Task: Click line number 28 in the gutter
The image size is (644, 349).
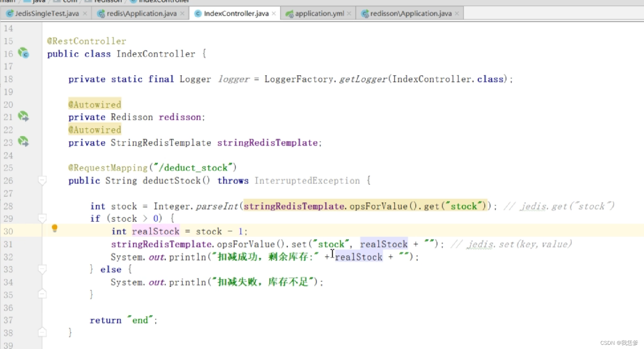Action: pos(8,206)
